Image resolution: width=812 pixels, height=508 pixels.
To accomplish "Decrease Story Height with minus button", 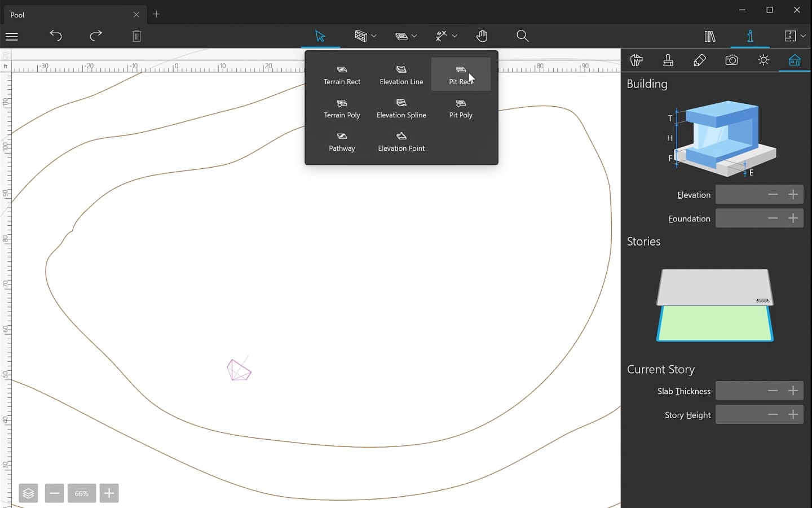I will tap(773, 415).
